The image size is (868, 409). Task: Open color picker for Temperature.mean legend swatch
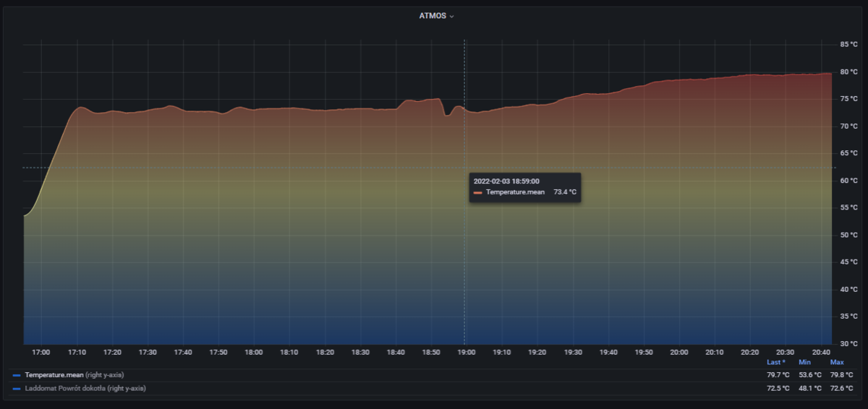pos(17,376)
